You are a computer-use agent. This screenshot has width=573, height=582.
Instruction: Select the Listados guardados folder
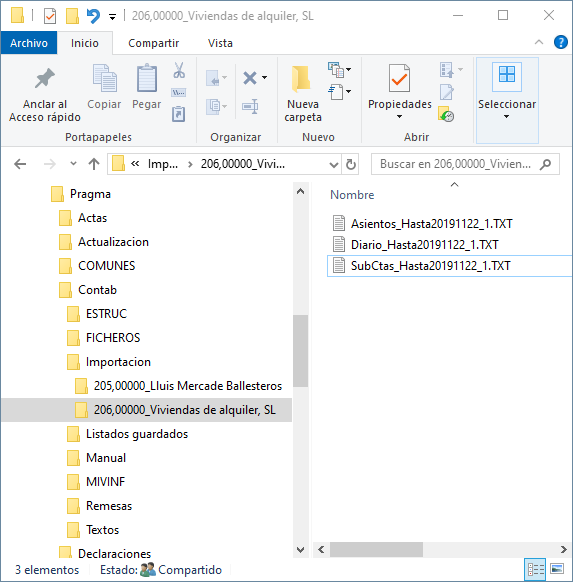137,434
